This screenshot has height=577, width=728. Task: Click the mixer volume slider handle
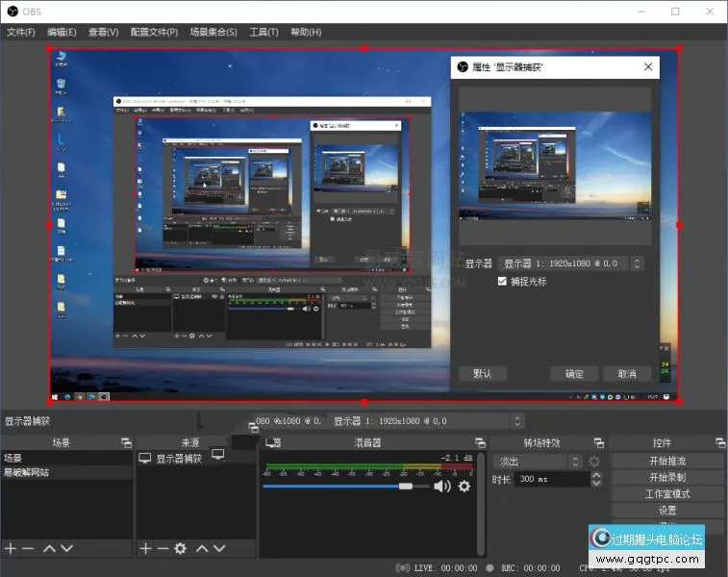(x=405, y=486)
